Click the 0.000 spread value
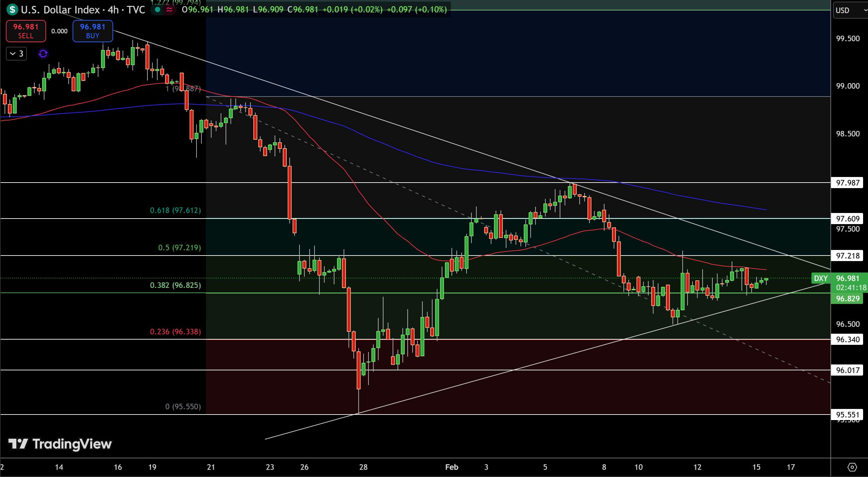Screen dimensions: 868x477 pyautogui.click(x=59, y=31)
